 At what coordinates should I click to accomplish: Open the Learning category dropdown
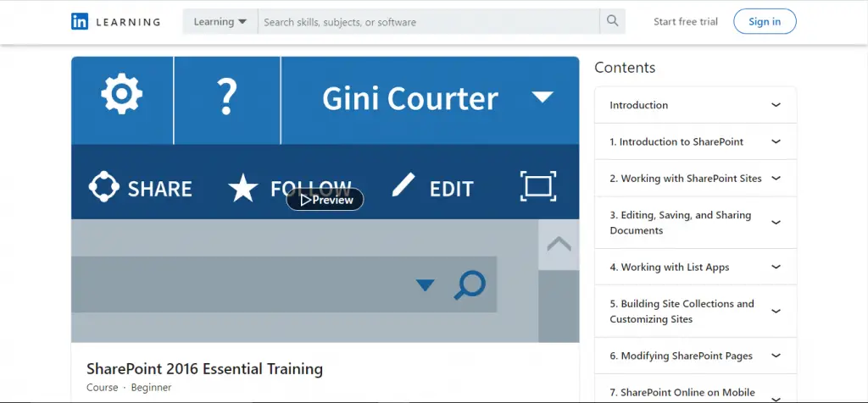pos(220,22)
